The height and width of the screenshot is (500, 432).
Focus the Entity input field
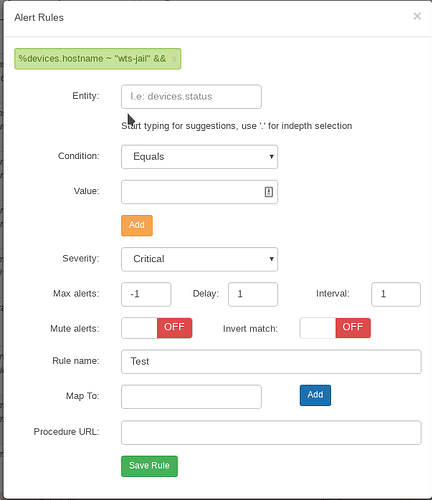click(x=191, y=97)
